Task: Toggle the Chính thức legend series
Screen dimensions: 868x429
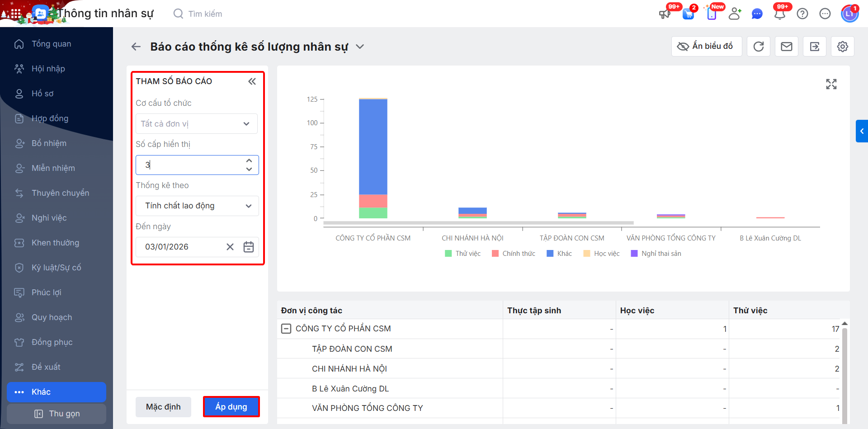Action: pos(514,254)
